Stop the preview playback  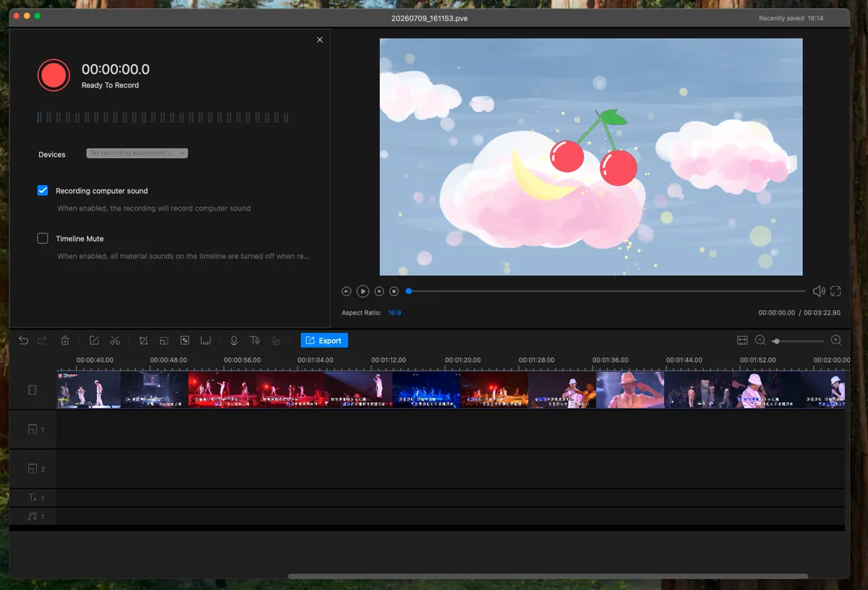tap(394, 291)
